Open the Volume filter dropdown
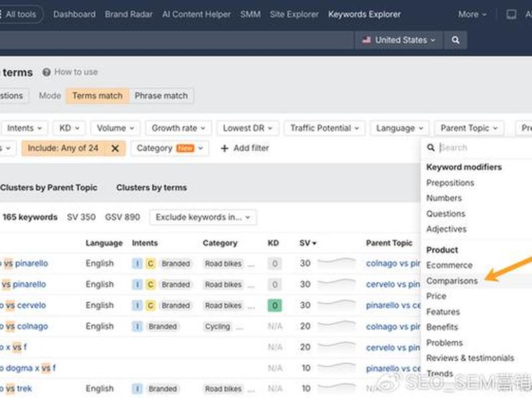 (x=115, y=128)
